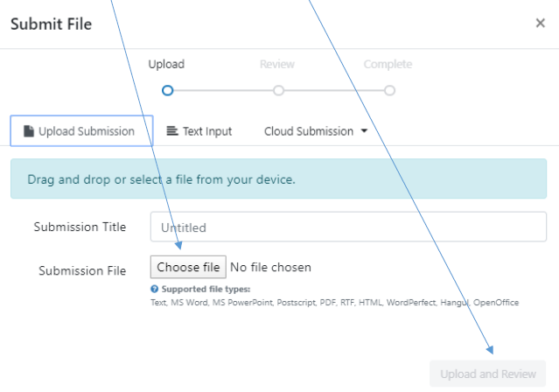Select the Upload Submission tab
The image size is (559, 392).
pyautogui.click(x=81, y=130)
